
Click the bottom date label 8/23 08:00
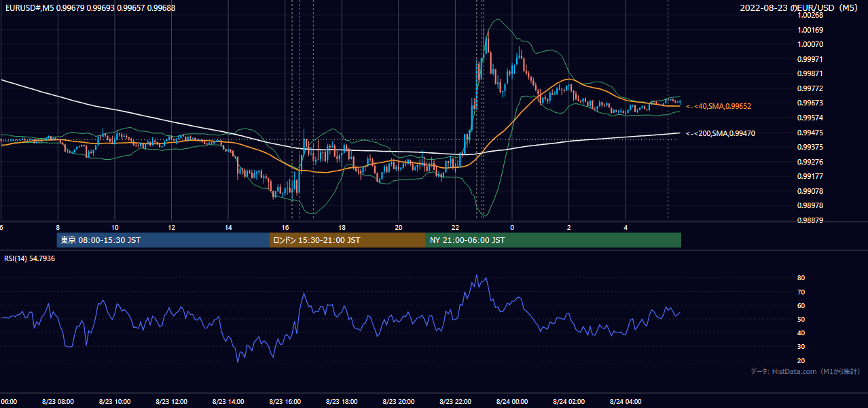click(58, 402)
